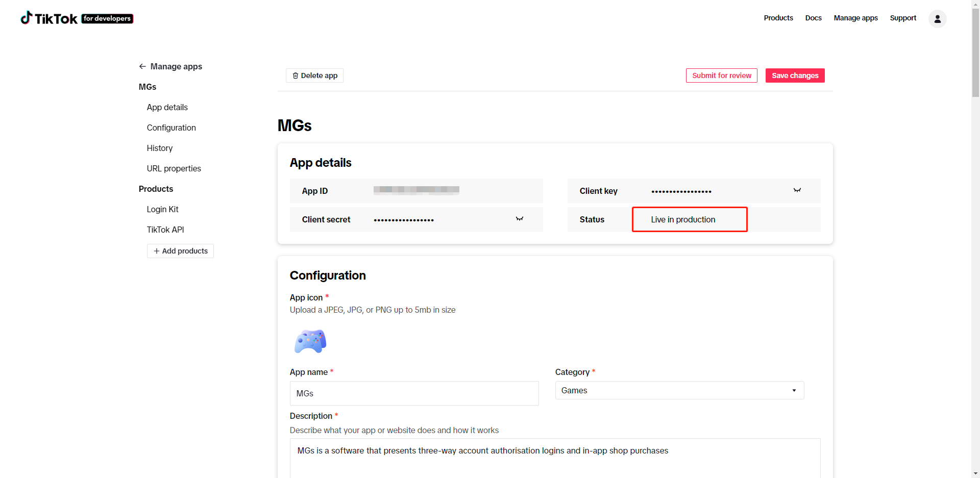Open History in the sidebar
Screen dimensions: 980x478
[160, 148]
